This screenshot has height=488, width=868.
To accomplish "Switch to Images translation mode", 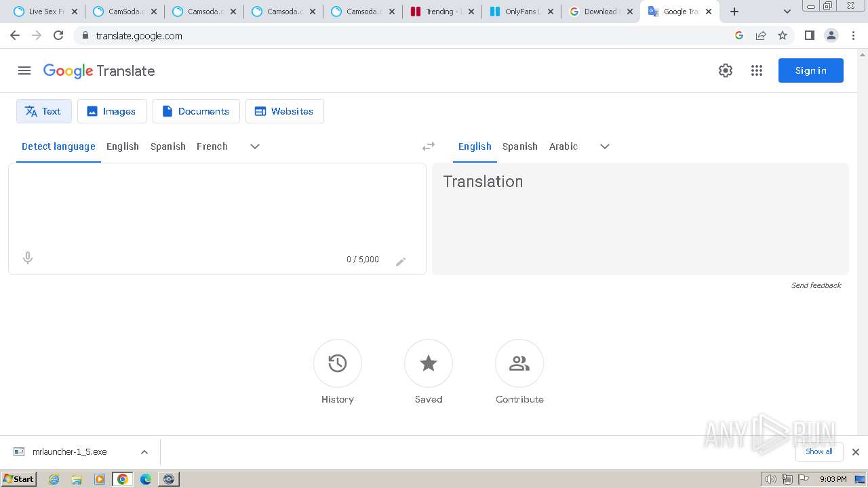I will (x=112, y=111).
